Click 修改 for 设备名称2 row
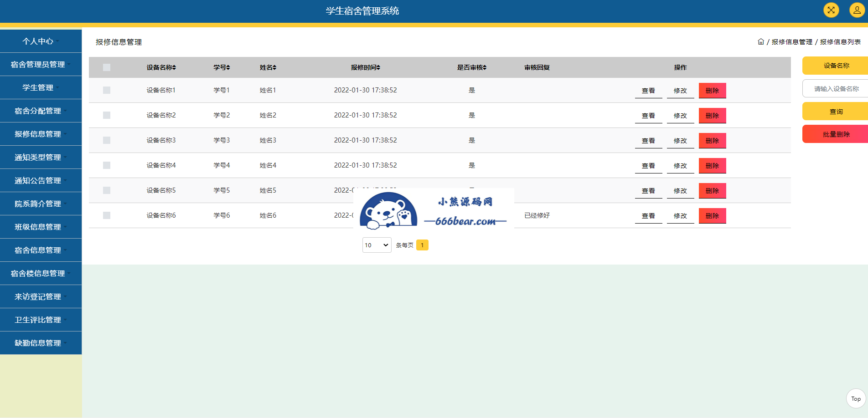The width and height of the screenshot is (868, 418). pyautogui.click(x=680, y=116)
